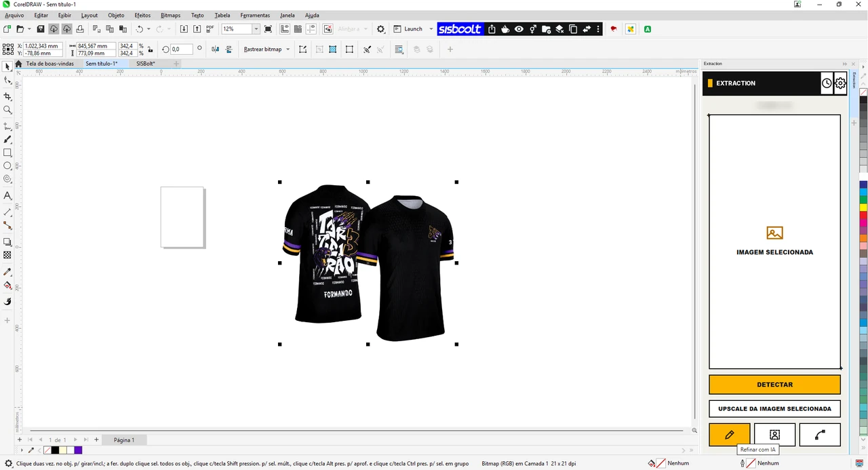Switch to Tela de boas-vindas tab
The height and width of the screenshot is (470, 868).
(50, 64)
